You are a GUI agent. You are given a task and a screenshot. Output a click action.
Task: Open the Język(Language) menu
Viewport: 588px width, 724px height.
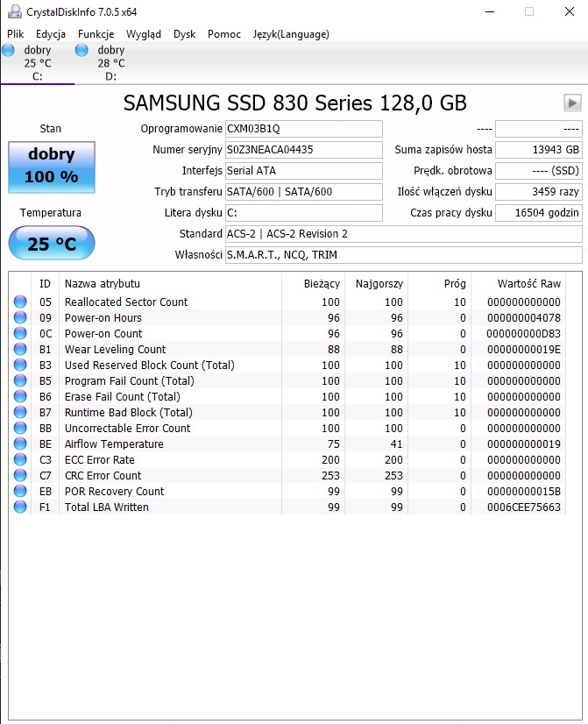tap(291, 34)
